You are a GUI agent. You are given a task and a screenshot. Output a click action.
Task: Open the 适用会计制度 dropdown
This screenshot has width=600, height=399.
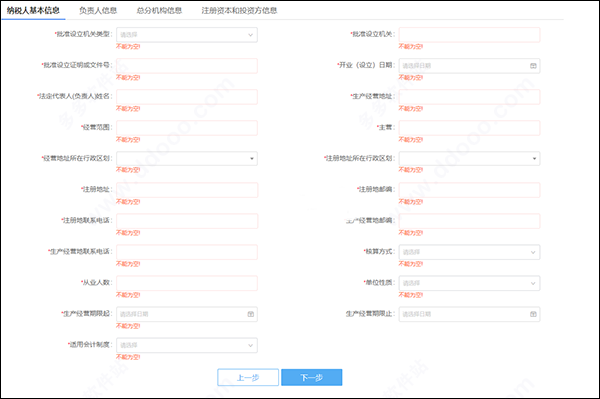point(187,345)
